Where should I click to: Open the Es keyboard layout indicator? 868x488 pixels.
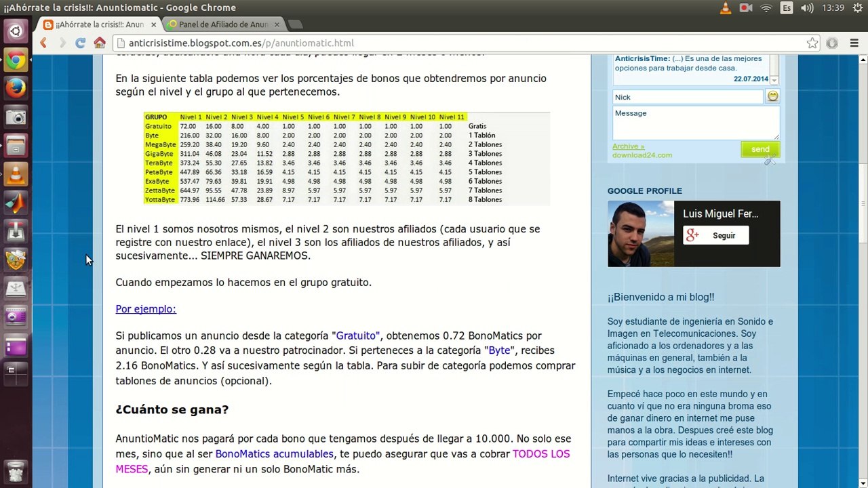point(787,8)
